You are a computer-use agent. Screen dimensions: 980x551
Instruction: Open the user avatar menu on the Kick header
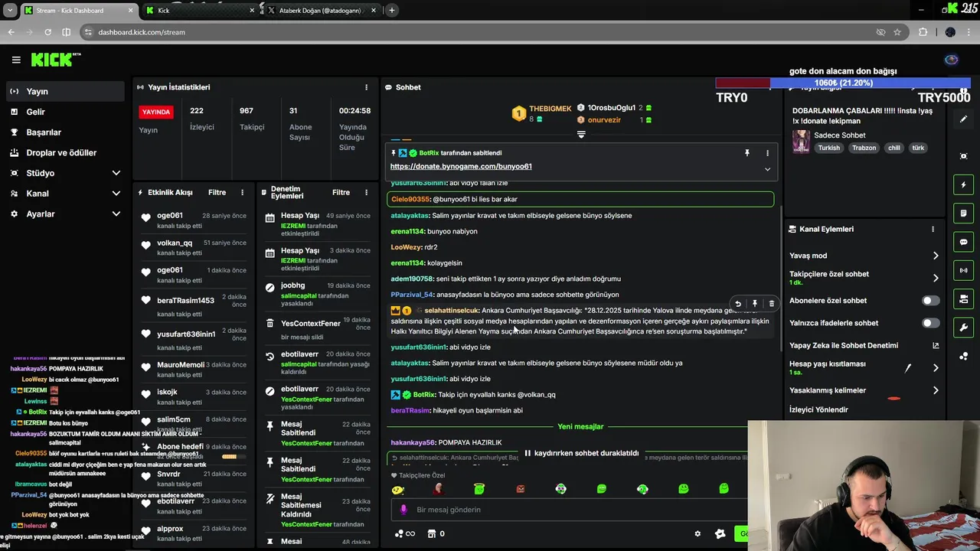[952, 60]
